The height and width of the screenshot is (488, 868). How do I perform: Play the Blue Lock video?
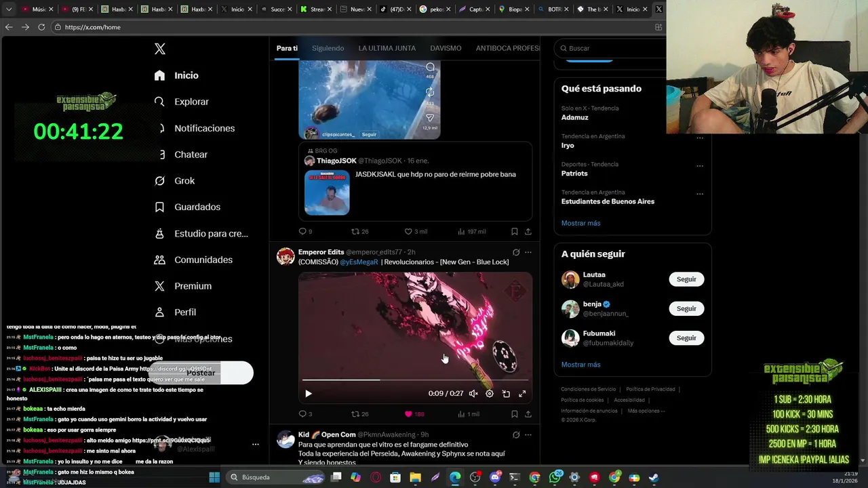(x=309, y=394)
